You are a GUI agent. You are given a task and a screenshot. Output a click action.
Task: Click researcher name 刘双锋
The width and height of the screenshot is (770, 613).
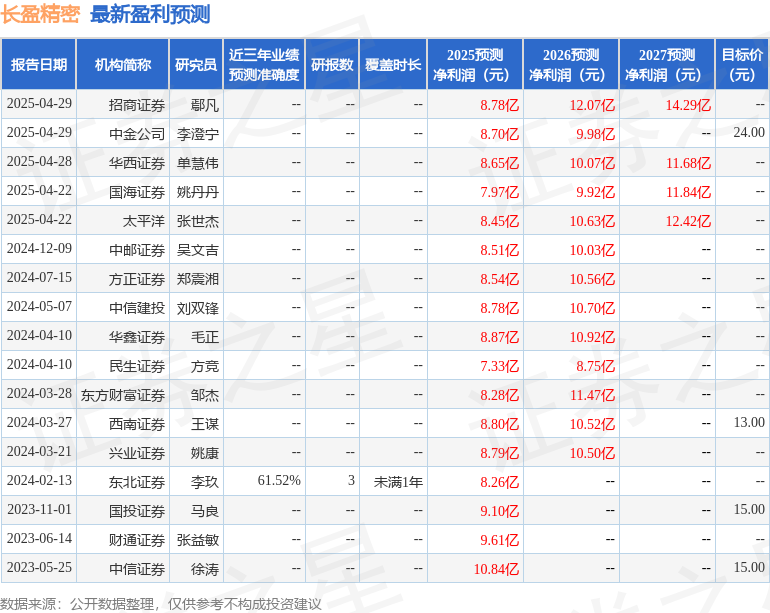(x=198, y=308)
